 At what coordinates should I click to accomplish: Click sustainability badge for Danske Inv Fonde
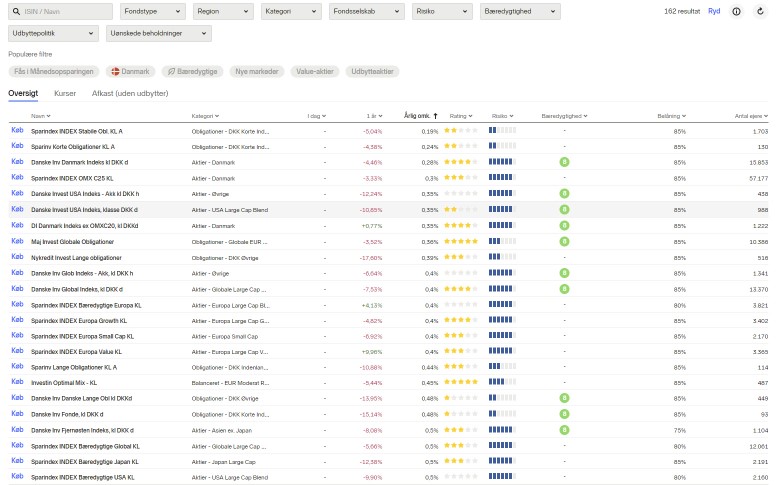click(x=564, y=414)
